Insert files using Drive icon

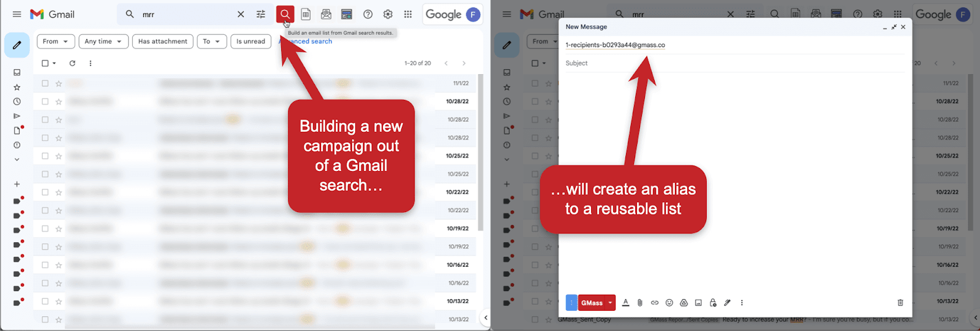point(684,303)
